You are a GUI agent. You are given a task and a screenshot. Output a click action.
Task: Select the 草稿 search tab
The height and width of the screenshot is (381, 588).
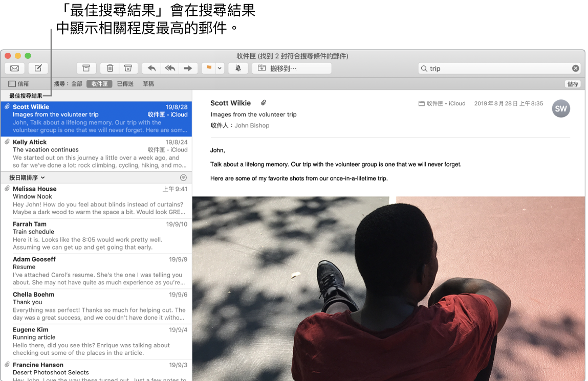click(x=148, y=83)
